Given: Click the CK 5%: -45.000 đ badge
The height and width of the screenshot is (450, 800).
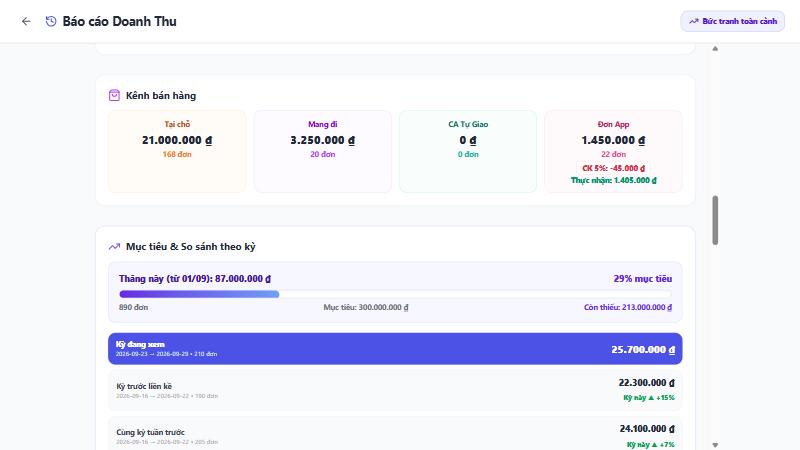Looking at the screenshot, I should pos(613,168).
